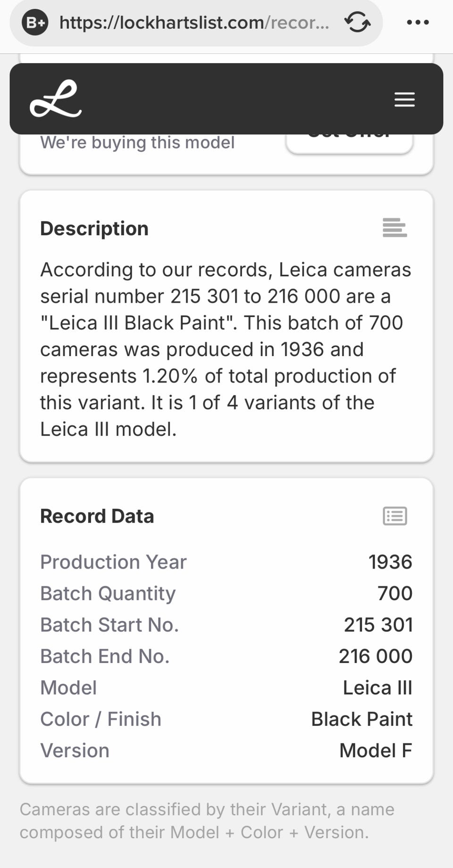
Task: Select the Model value Leica III
Action: pos(377,688)
